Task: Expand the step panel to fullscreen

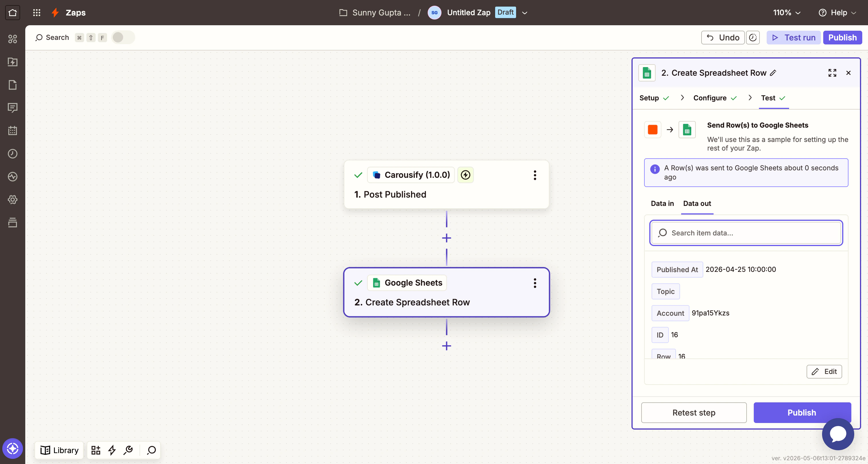Action: pyautogui.click(x=832, y=73)
